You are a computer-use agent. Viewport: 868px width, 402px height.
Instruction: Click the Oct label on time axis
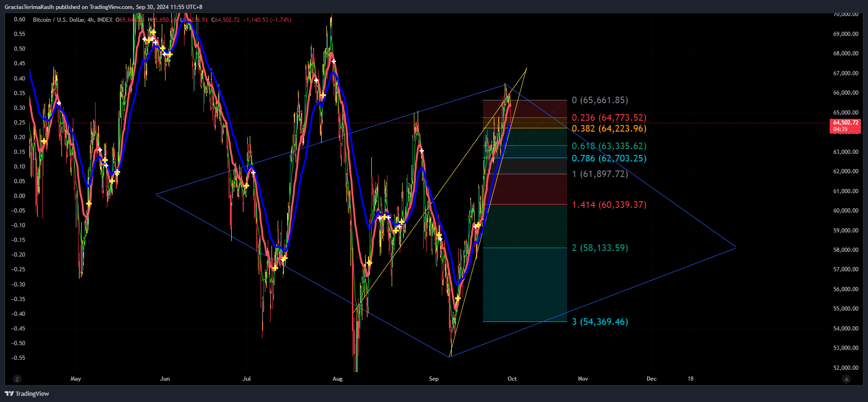[512, 379]
